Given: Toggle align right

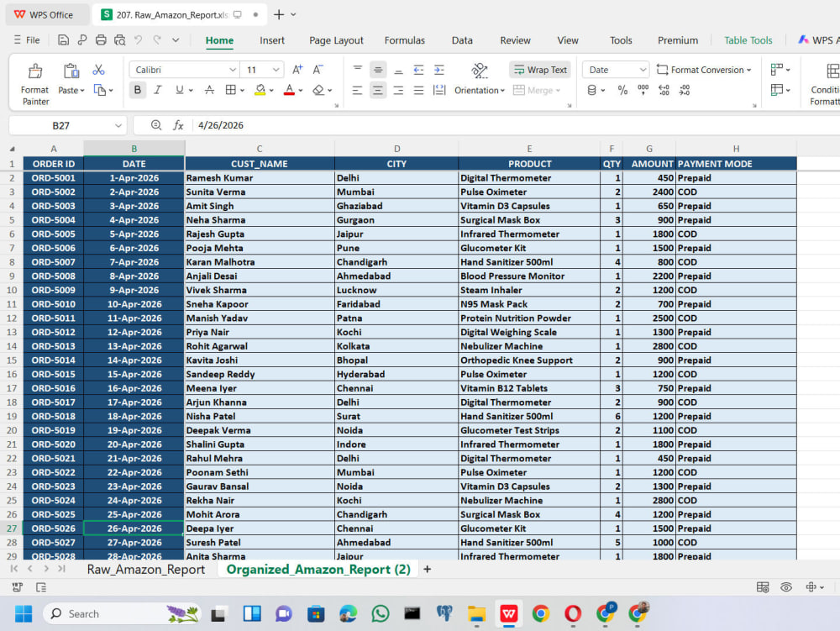Looking at the screenshot, I should pos(398,90).
